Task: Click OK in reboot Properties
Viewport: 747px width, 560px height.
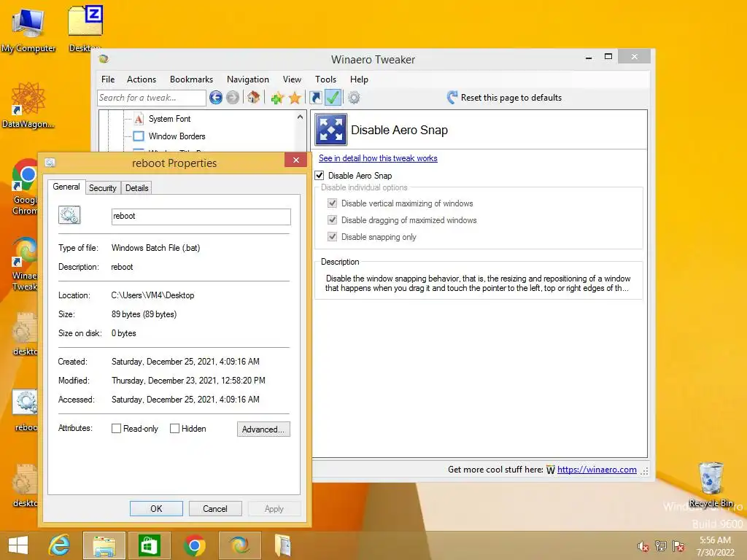Action: click(156, 508)
